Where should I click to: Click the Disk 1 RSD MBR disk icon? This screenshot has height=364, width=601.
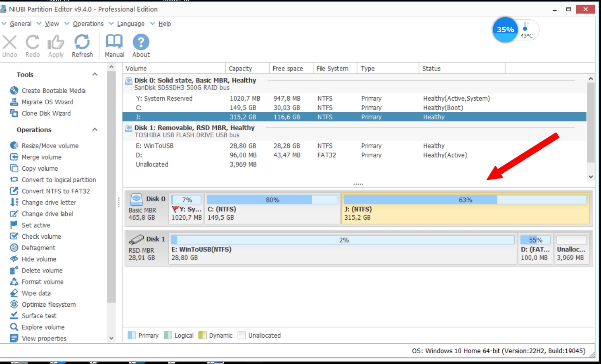pos(136,240)
